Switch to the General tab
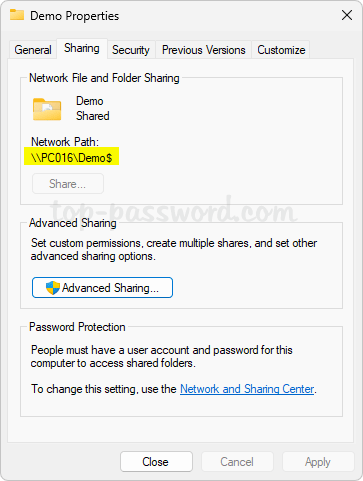This screenshot has height=481, width=363. click(33, 50)
